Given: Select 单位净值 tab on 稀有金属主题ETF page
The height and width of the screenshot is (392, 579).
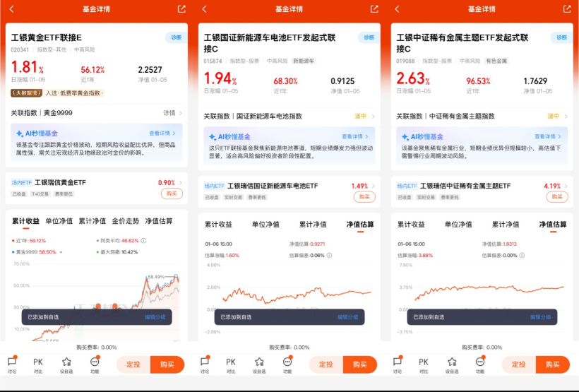Looking at the screenshot, I should click(458, 225).
